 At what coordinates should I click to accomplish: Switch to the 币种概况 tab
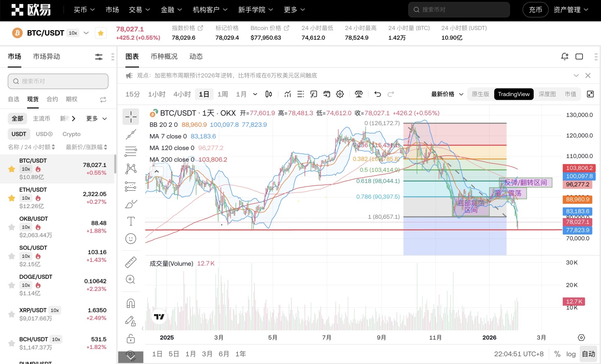(x=164, y=57)
